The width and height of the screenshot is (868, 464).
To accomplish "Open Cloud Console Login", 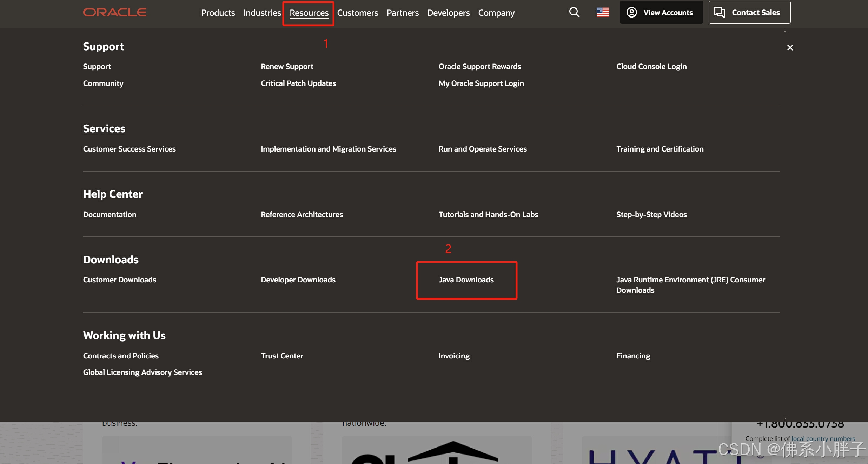I will pyautogui.click(x=651, y=67).
